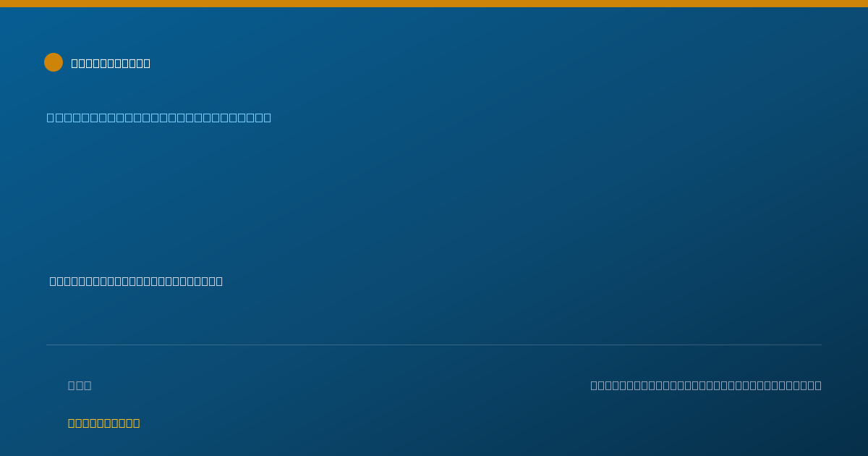Click the orange circle logo icon
The image size is (868, 456).
54,62
